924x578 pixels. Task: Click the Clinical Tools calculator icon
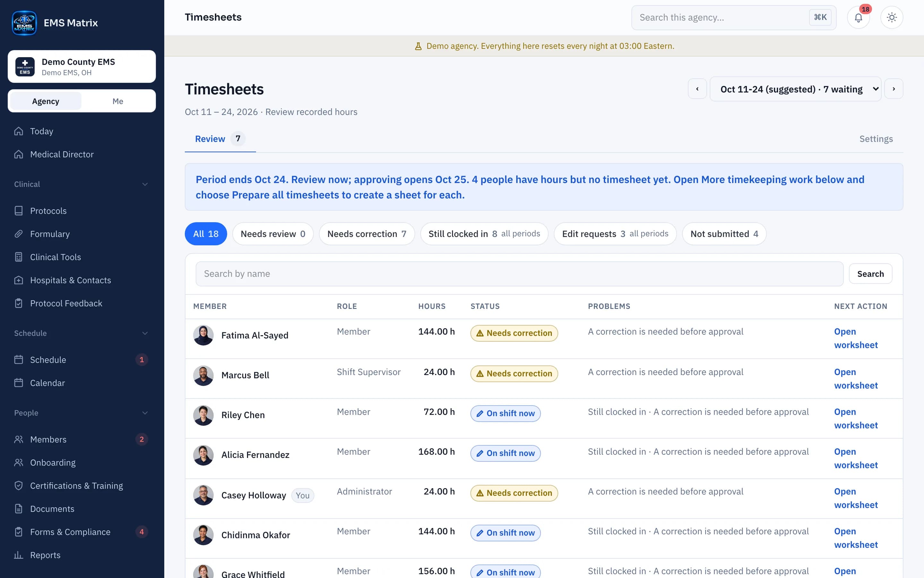(19, 257)
